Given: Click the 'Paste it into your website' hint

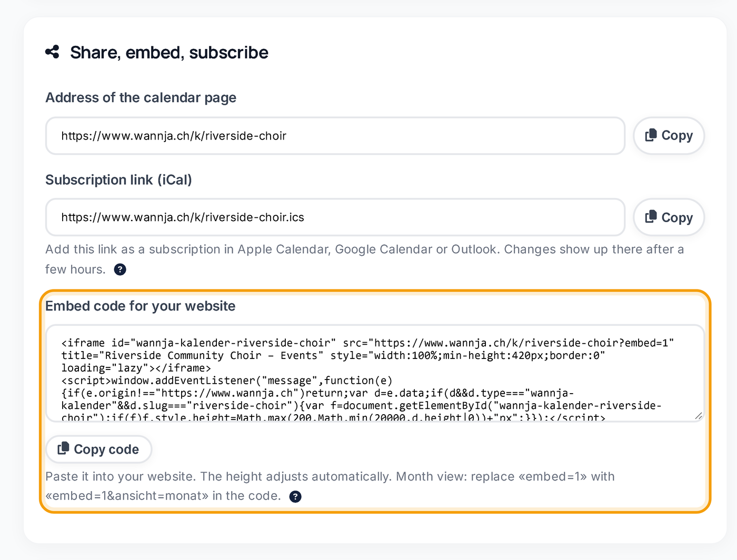Looking at the screenshot, I should coord(330,486).
